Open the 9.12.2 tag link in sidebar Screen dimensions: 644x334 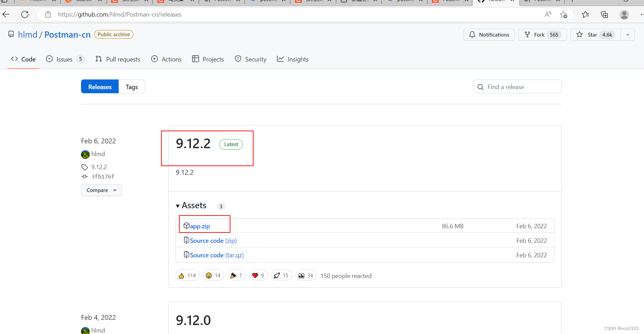pyautogui.click(x=99, y=167)
